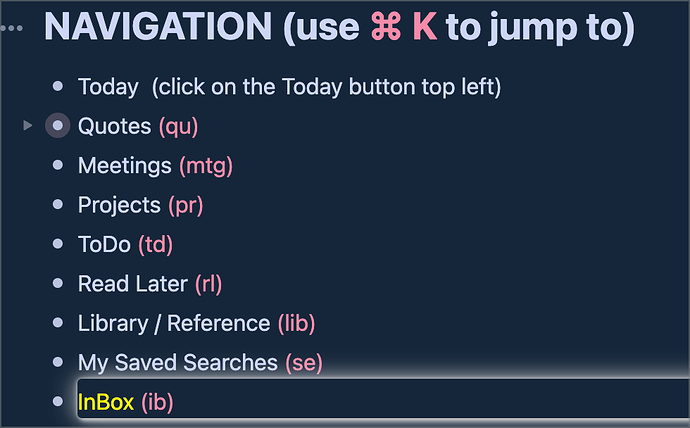Select the My Saved Searches text
Image resolution: width=690 pixels, height=428 pixels.
(177, 362)
